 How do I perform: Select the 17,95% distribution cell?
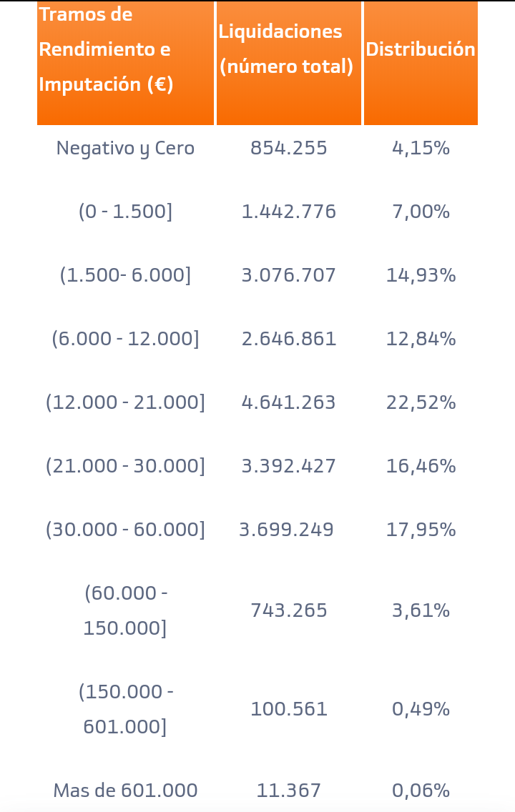(421, 530)
